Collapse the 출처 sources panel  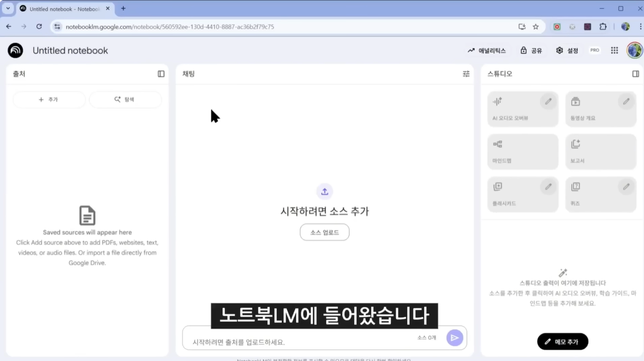tap(161, 74)
